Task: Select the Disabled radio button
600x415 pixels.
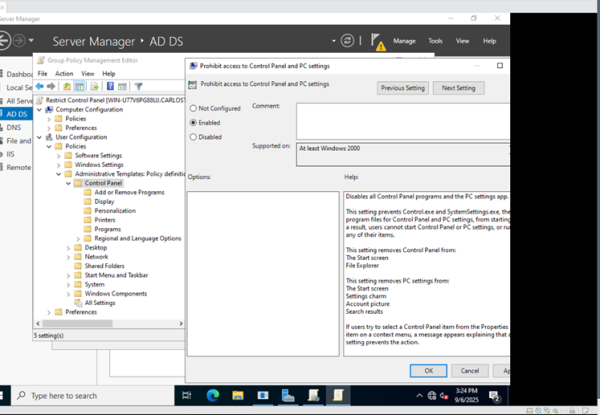Action: 193,137
